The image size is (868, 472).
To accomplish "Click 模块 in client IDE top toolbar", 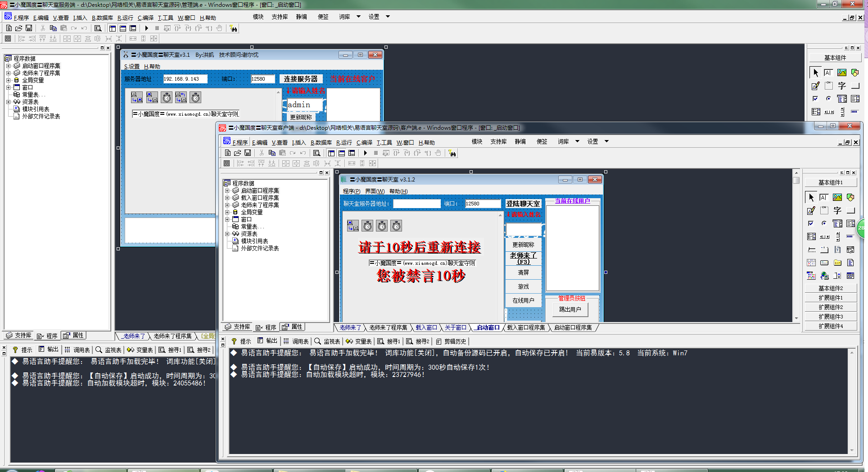I will (x=477, y=141).
